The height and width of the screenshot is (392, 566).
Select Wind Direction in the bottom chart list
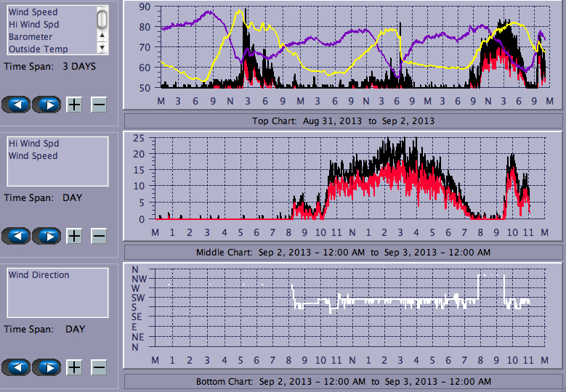pyautogui.click(x=39, y=275)
